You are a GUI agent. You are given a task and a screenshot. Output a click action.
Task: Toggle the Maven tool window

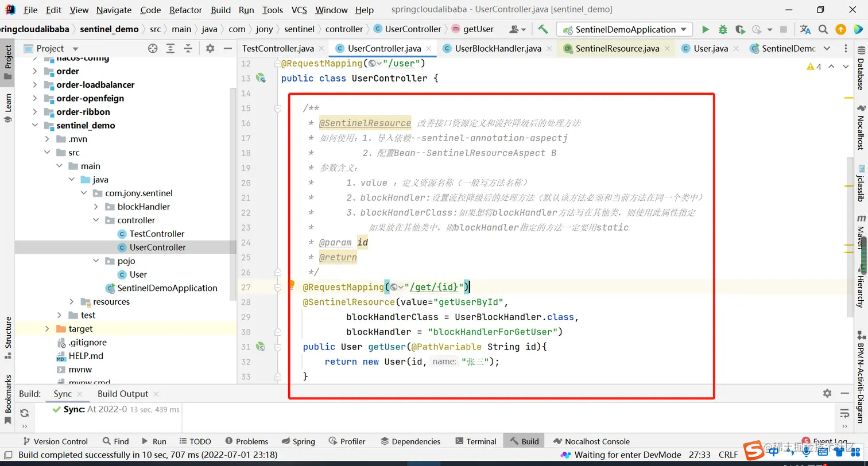point(861,231)
